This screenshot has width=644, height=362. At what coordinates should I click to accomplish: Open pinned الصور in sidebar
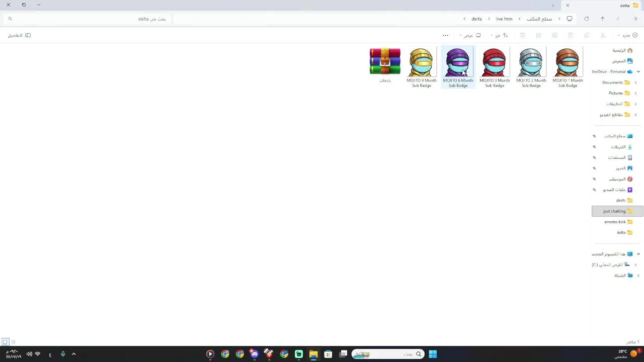[x=624, y=168]
